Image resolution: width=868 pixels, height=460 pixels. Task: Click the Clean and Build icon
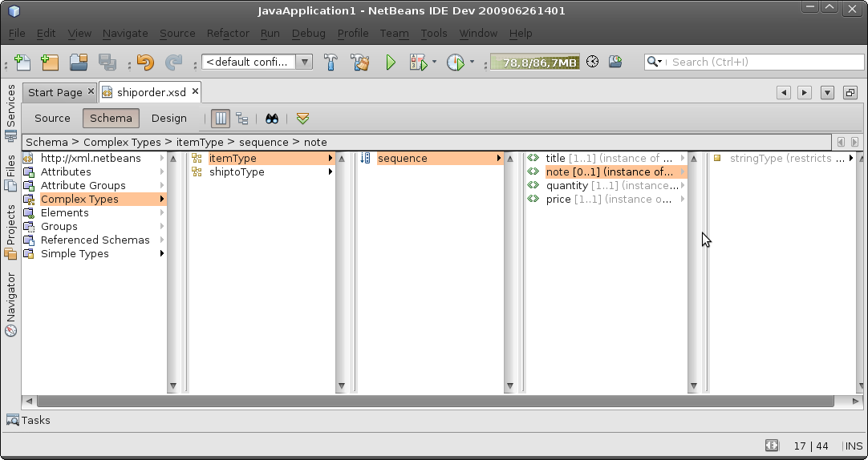pyautogui.click(x=360, y=62)
